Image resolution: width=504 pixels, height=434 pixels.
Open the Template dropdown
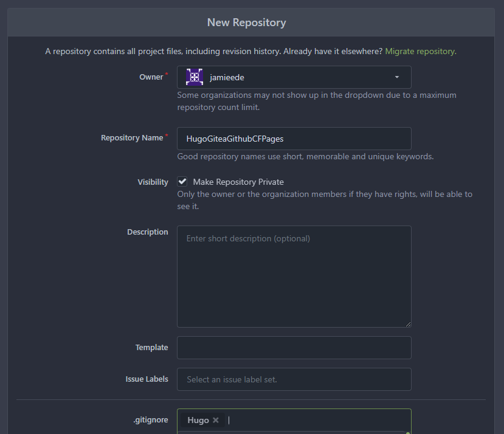(294, 348)
